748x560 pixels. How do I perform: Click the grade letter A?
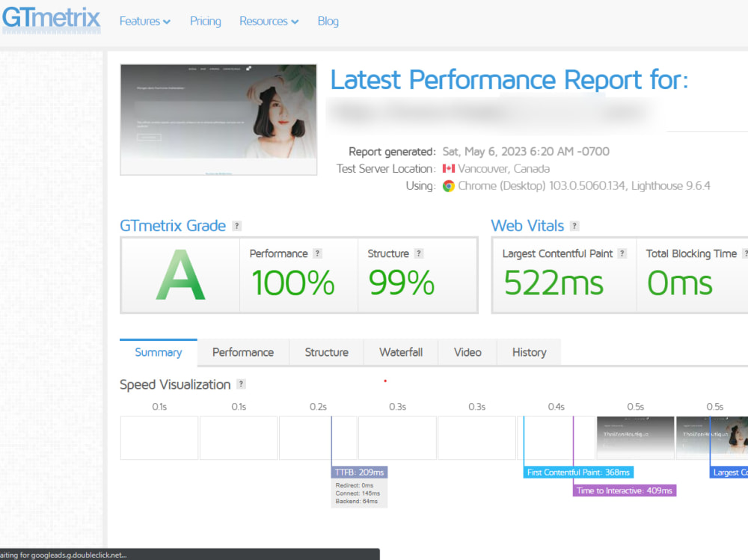180,275
